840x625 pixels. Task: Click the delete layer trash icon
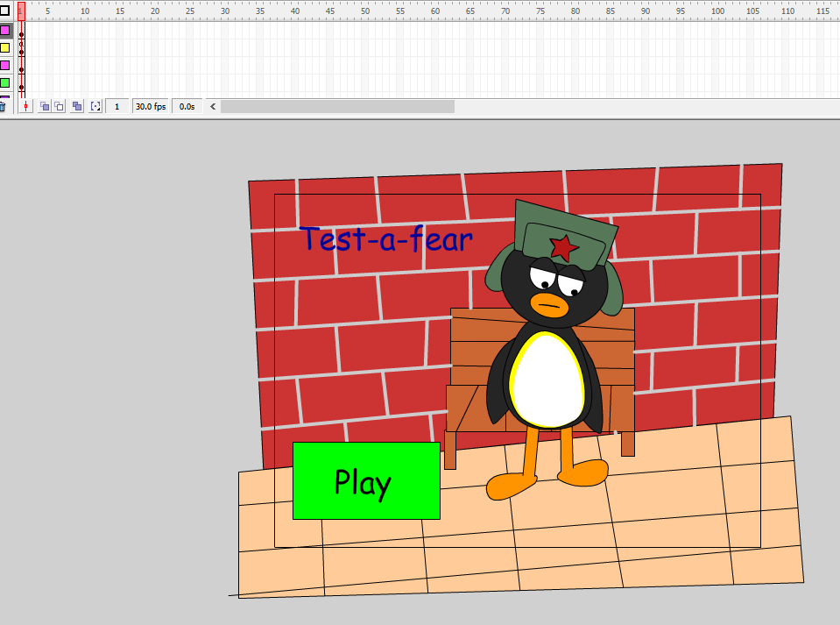point(2,107)
